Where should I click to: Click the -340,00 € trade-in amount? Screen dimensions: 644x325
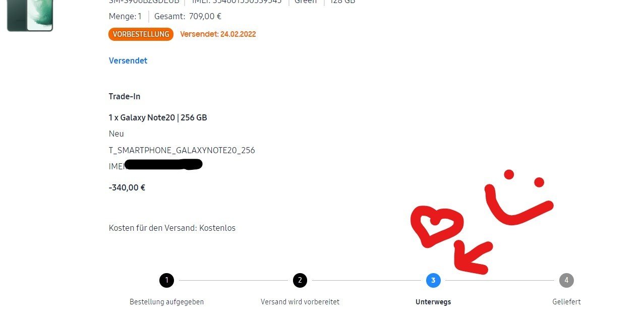point(127,187)
